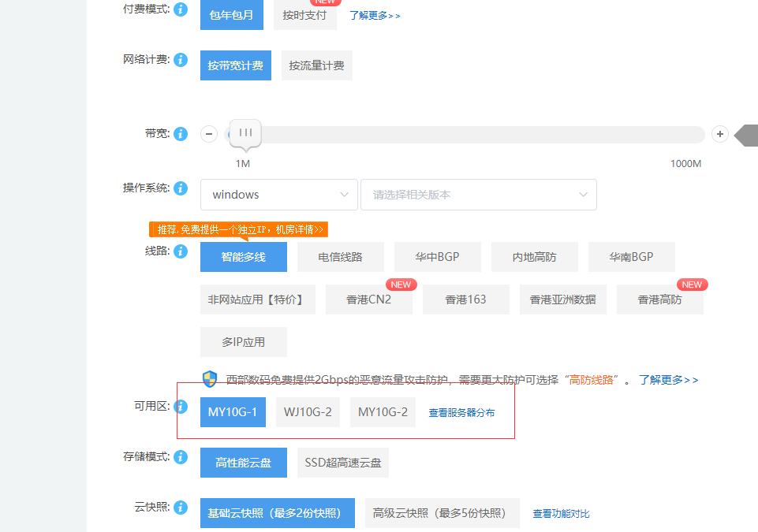Click info icon beside 存储模式
Screen dimensions: 758x532
(x=181, y=457)
